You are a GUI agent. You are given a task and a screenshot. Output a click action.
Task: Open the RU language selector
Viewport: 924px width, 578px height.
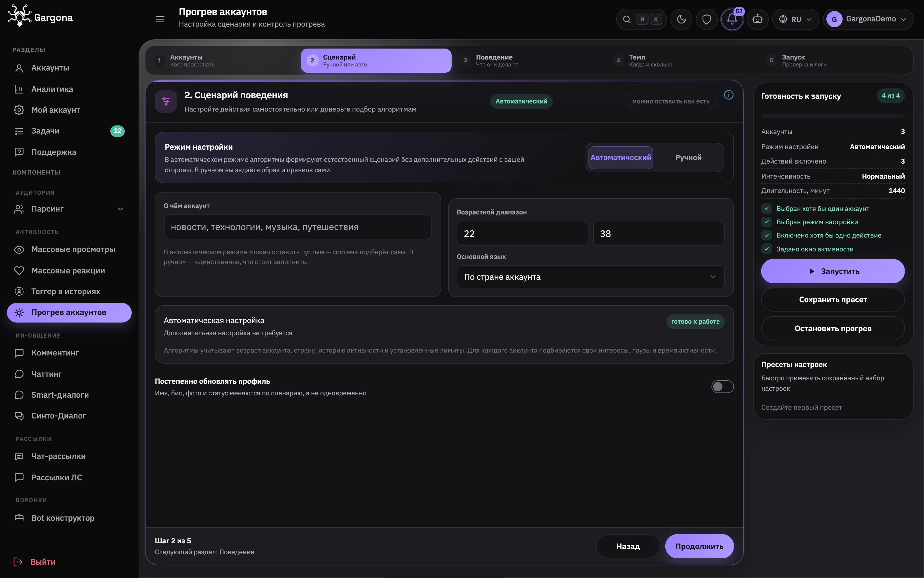(795, 19)
